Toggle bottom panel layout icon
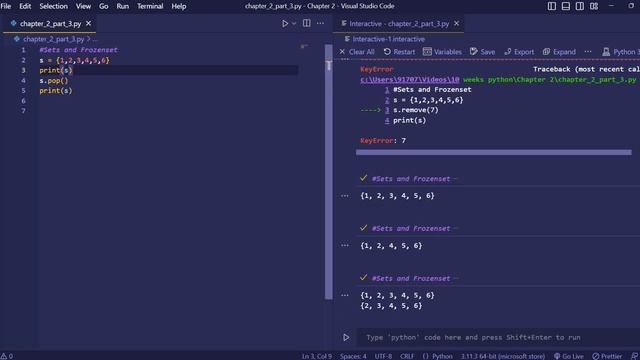This screenshot has height=360, width=640. coord(566,6)
